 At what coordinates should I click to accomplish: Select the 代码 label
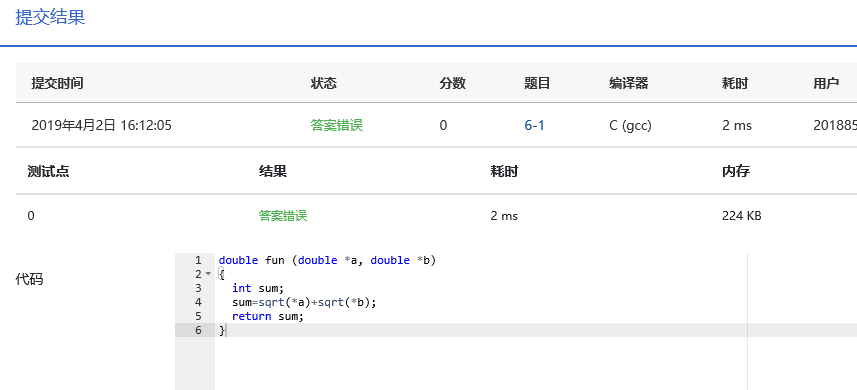pyautogui.click(x=30, y=280)
